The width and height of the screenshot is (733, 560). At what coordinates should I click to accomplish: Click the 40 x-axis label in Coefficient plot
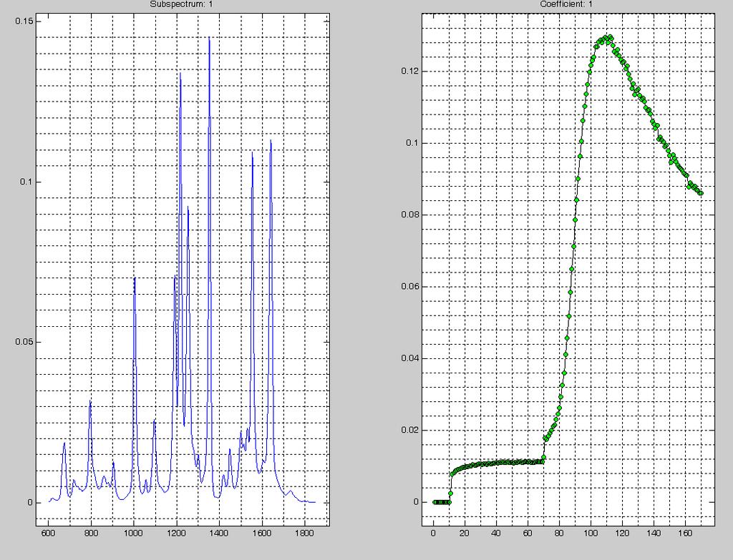496,533
